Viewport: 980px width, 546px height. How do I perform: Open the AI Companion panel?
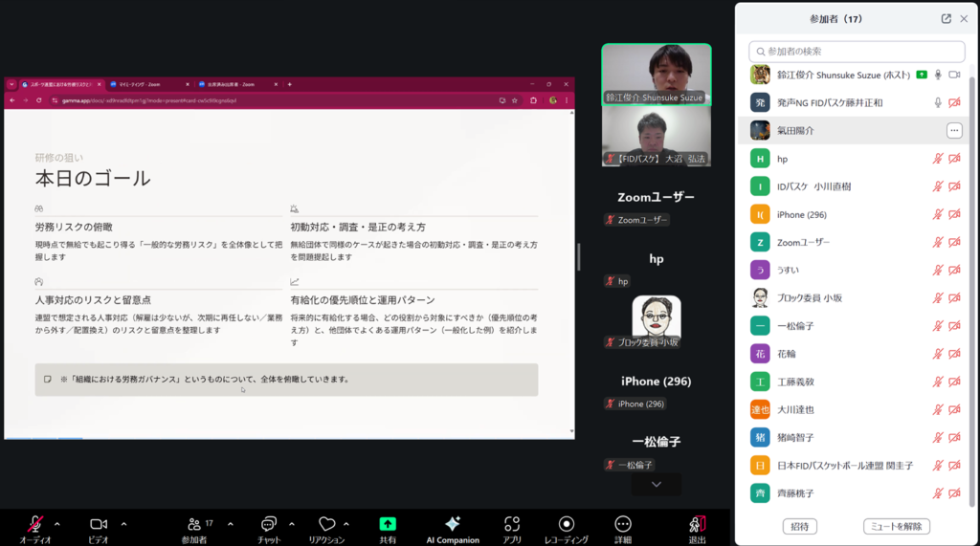coord(453,524)
